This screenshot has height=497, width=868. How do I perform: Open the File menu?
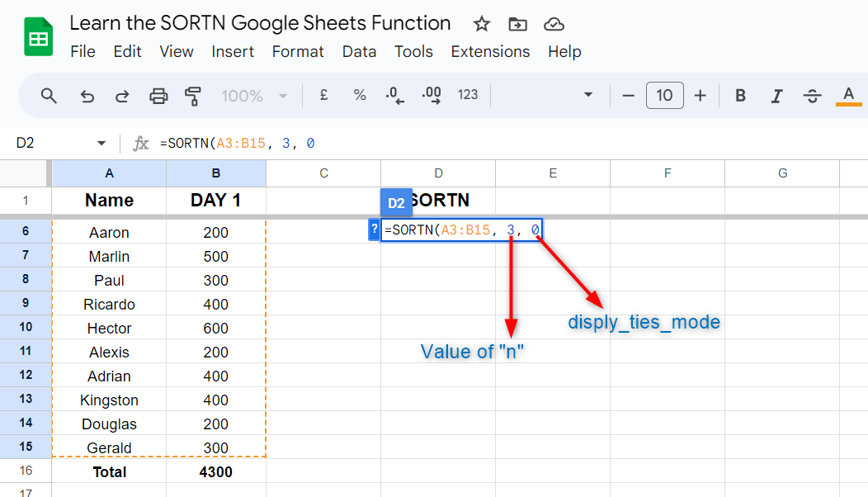pyautogui.click(x=83, y=51)
